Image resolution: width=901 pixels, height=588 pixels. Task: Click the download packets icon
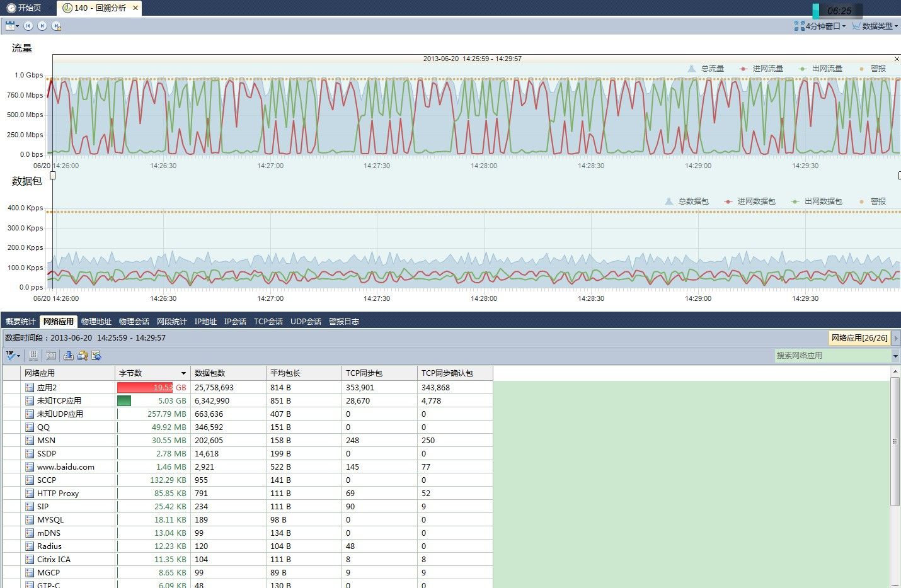[x=69, y=356]
